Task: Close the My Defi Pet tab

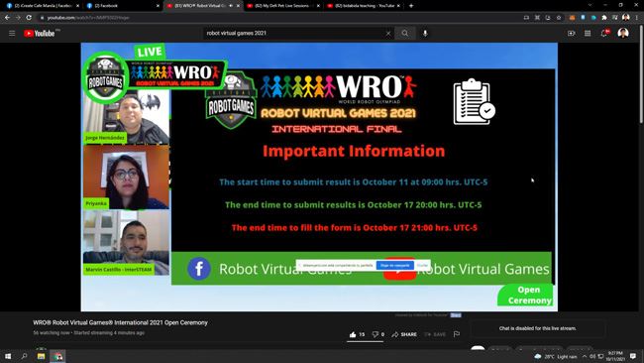Action: click(318, 6)
